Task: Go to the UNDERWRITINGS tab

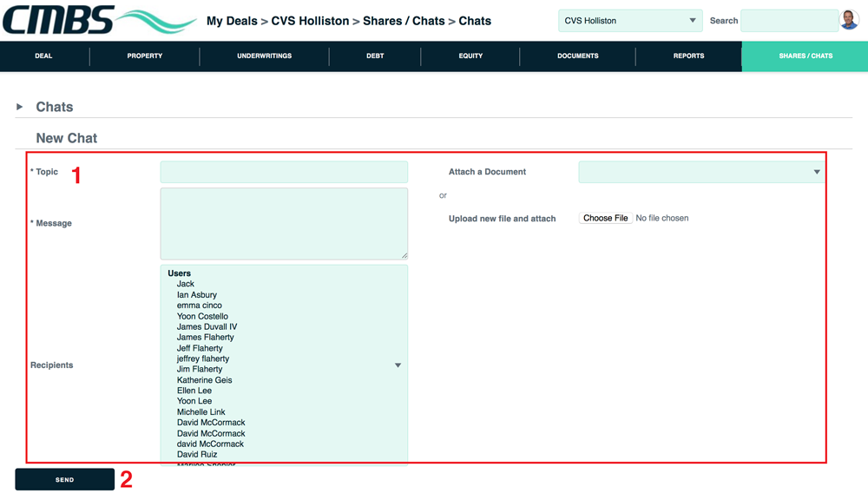Action: pos(264,56)
